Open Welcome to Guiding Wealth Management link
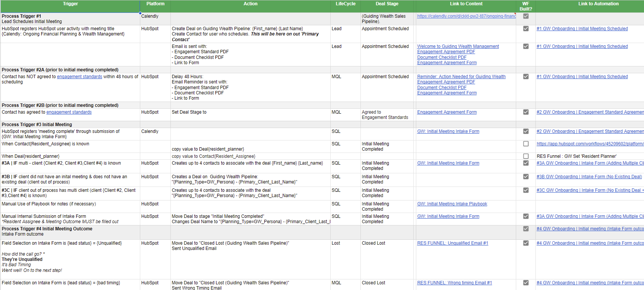The height and width of the screenshot is (290, 644). point(458,46)
